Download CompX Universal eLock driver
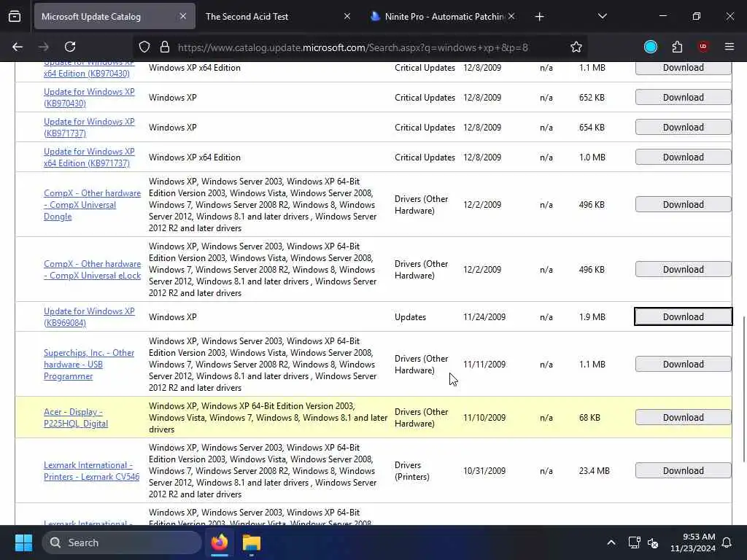This screenshot has width=747, height=560. coord(683,269)
